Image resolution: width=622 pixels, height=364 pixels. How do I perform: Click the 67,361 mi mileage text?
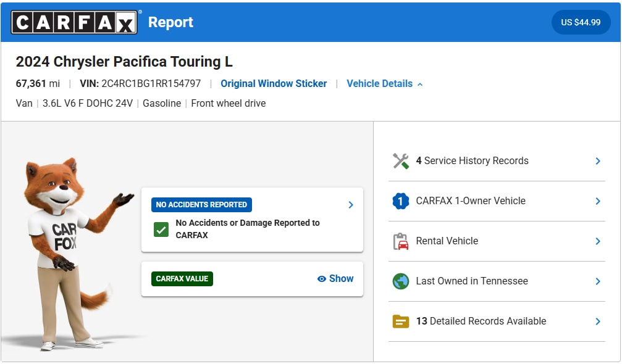coord(38,83)
